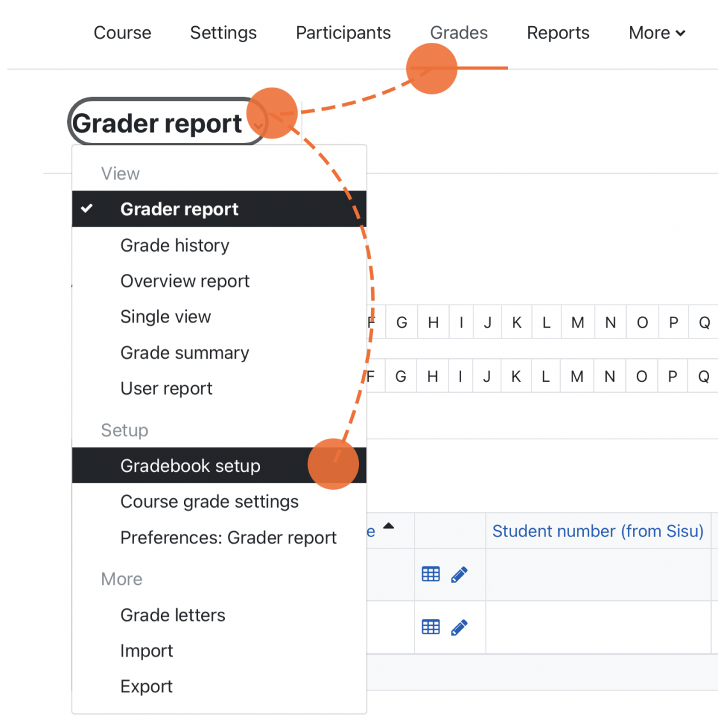Select the checked Grader report menu entry
This screenshot has width=718, height=728.
(179, 209)
